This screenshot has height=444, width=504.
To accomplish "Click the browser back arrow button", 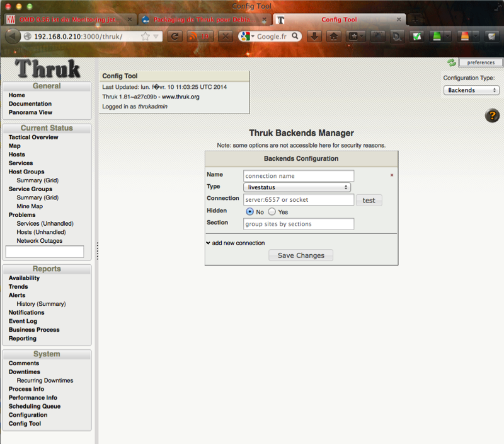I will pos(13,36).
